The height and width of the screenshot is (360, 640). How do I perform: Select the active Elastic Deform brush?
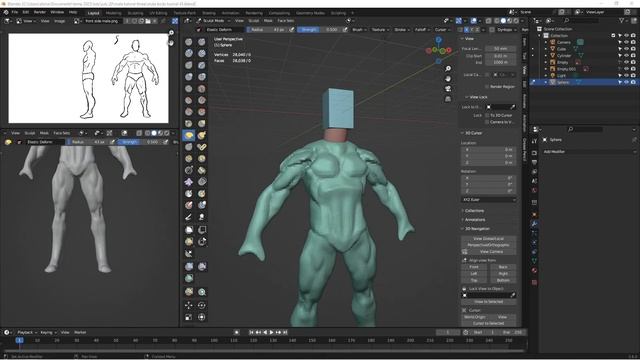[189, 135]
